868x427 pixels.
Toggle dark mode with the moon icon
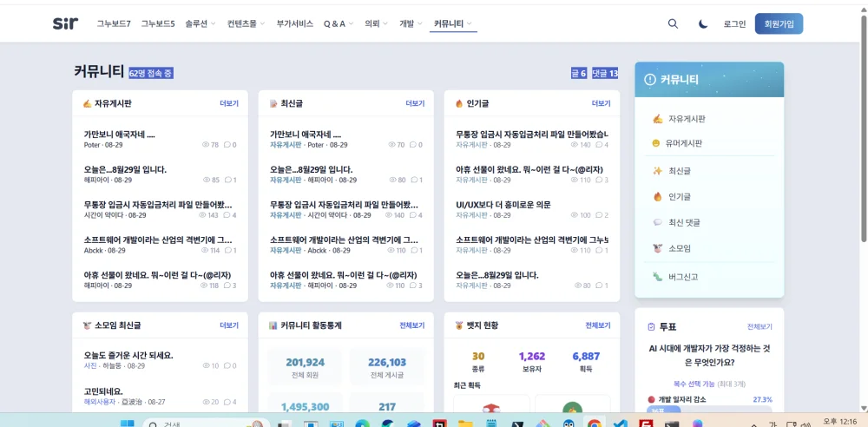tap(702, 23)
